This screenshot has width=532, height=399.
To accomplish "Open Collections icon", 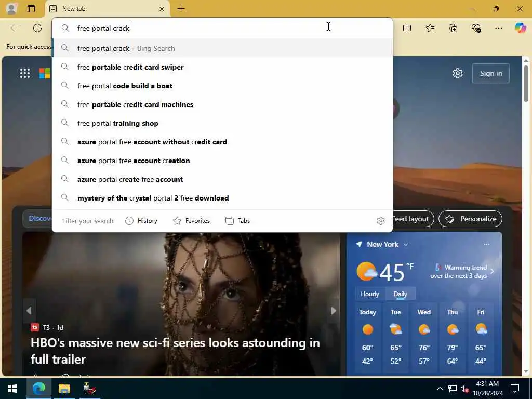I will pyautogui.click(x=453, y=28).
